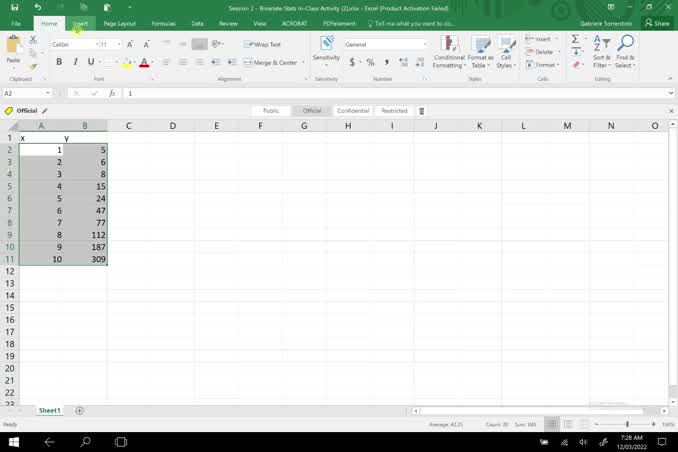
Task: Apply Bold formatting to selection
Action: point(59,62)
